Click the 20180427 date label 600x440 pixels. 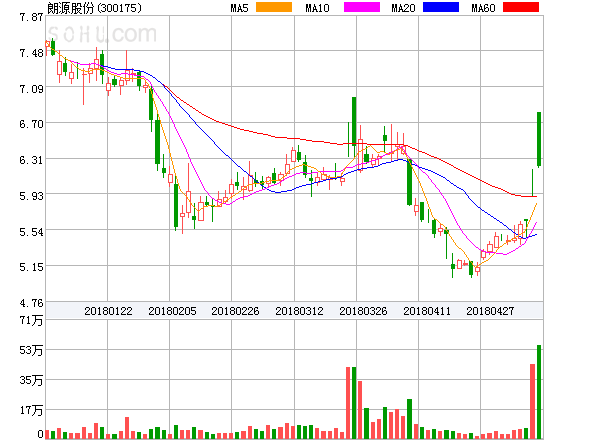[x=490, y=311]
